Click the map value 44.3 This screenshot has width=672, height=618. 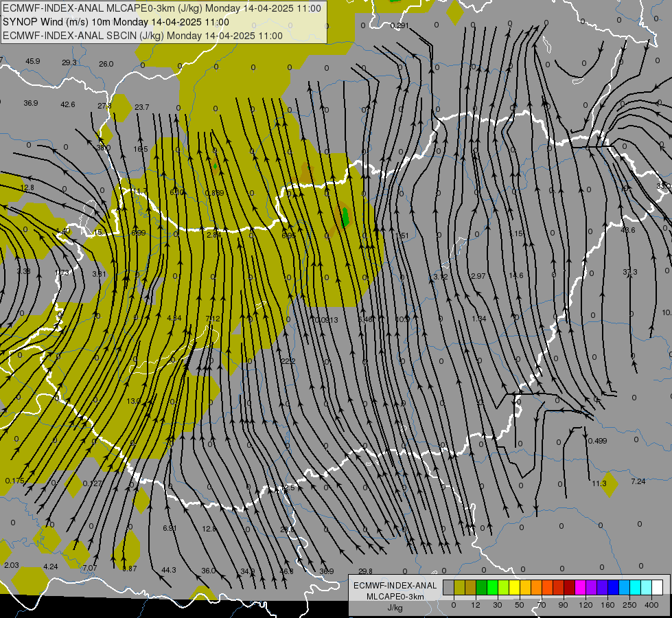coord(168,570)
